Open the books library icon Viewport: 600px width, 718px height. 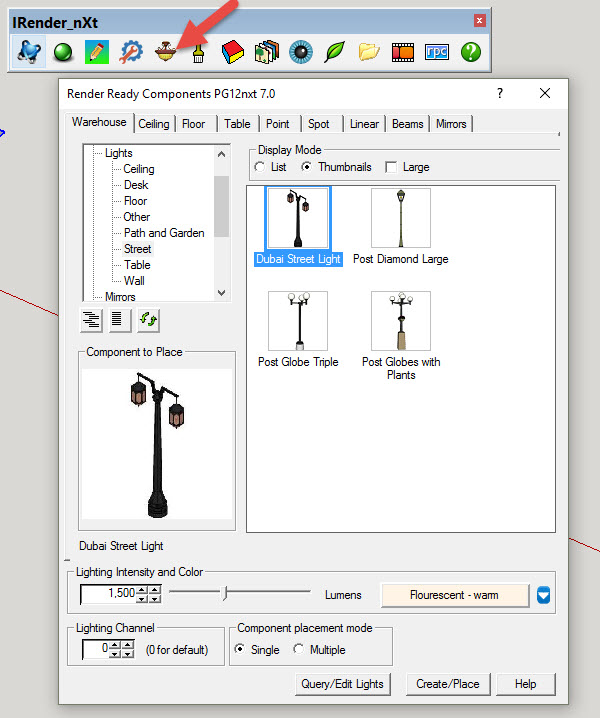[267, 52]
